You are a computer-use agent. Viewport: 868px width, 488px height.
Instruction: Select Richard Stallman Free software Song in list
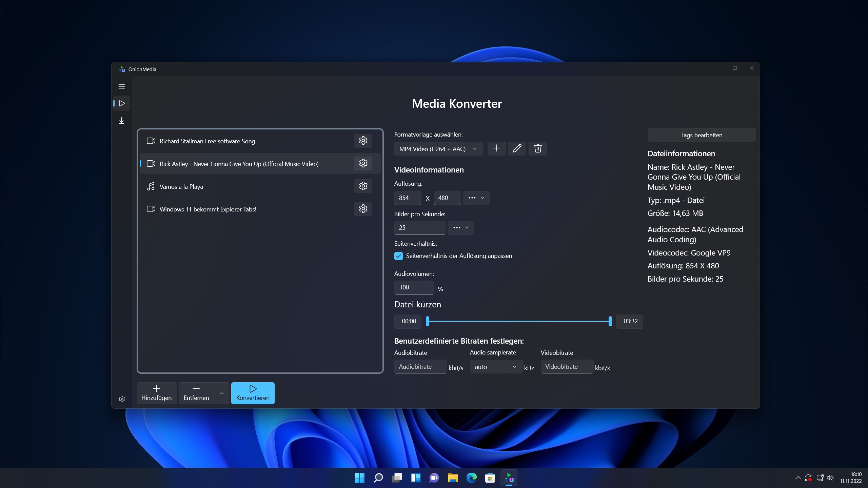click(x=260, y=141)
